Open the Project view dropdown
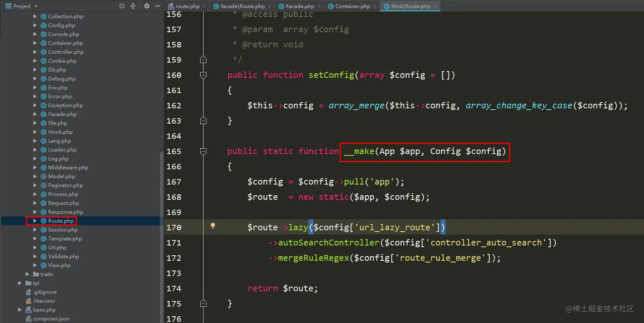The width and height of the screenshot is (644, 323). (22, 6)
